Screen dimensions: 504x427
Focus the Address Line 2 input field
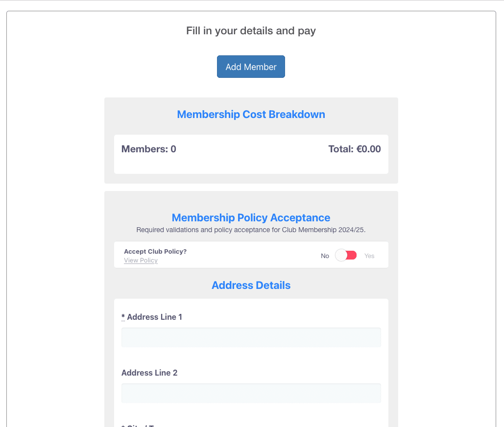(251, 393)
